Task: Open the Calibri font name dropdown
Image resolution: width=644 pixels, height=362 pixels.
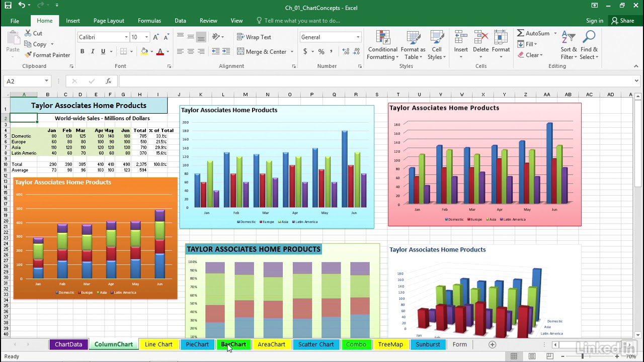Action: click(126, 37)
